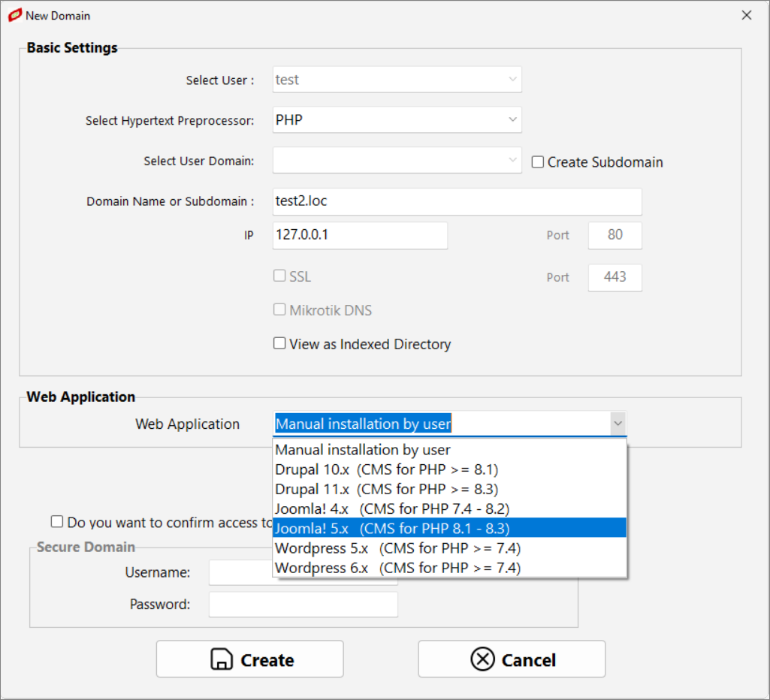Click the app logo icon in title bar
The image size is (770, 700).
coord(14,15)
